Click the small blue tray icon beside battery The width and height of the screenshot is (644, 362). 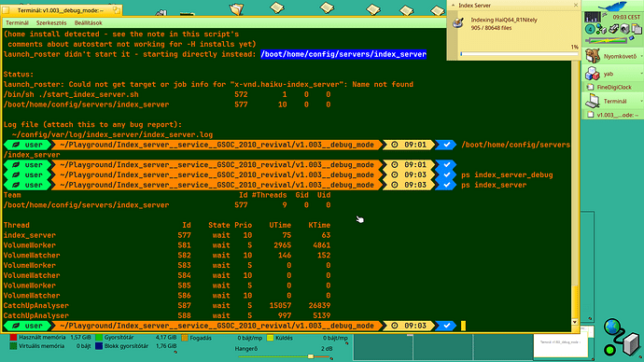click(632, 38)
